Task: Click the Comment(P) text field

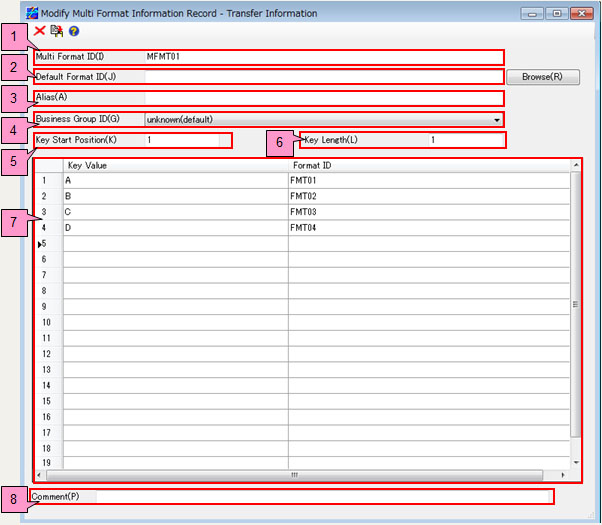Action: (x=323, y=496)
